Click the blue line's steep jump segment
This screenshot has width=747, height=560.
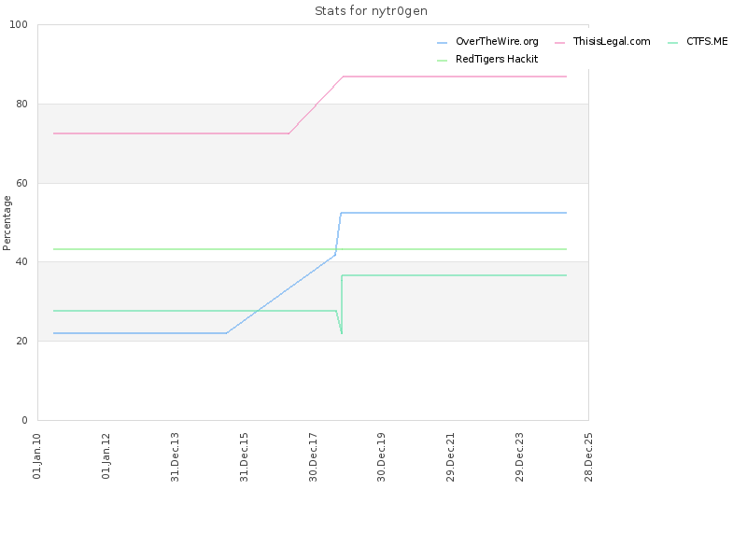(x=338, y=233)
